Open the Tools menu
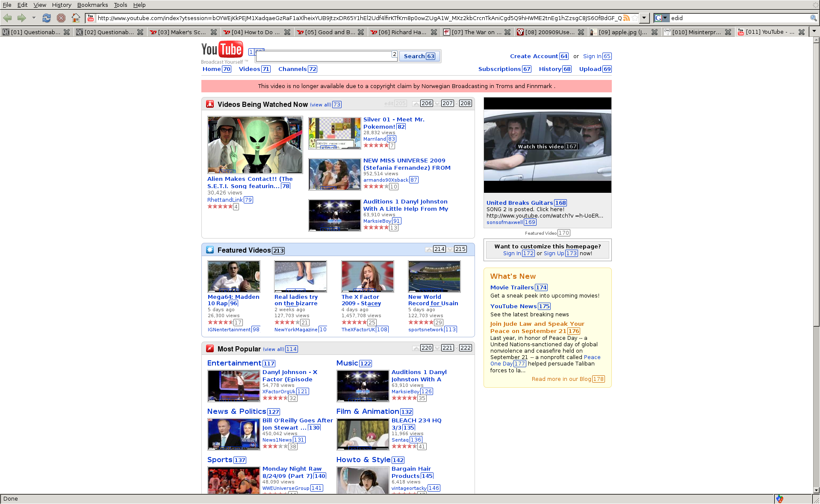Screen dimensions: 820x504 121,5
